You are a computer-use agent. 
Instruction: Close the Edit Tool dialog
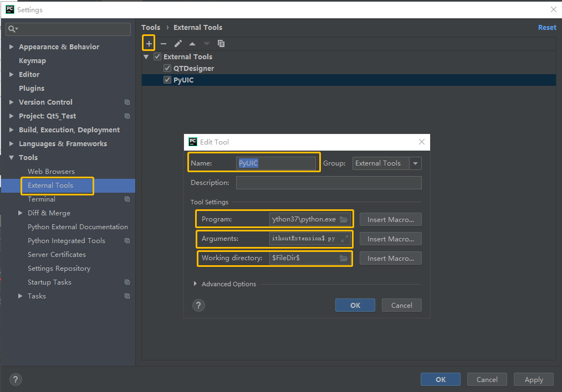[422, 142]
